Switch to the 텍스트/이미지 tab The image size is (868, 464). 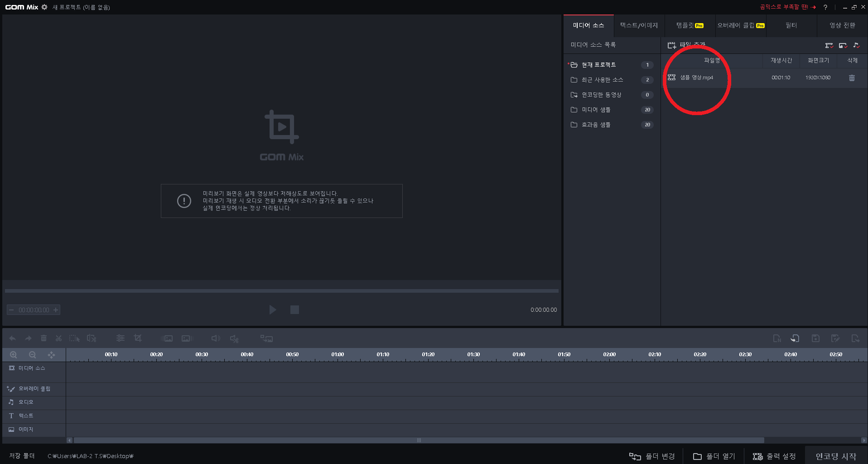[x=639, y=25]
